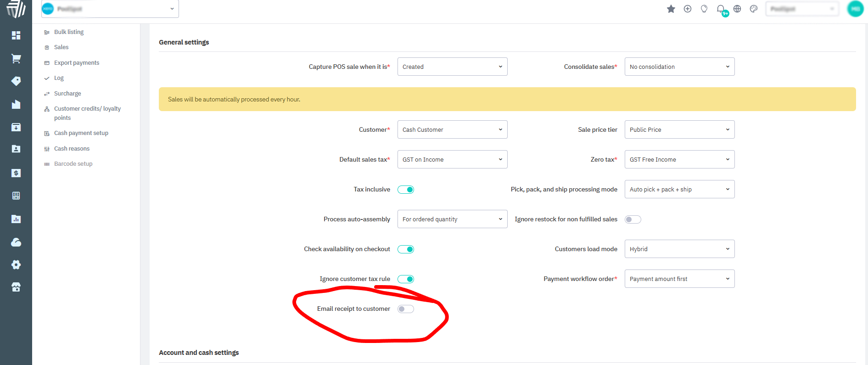Click the star favorites icon in top bar
The image size is (868, 365).
[x=671, y=9]
